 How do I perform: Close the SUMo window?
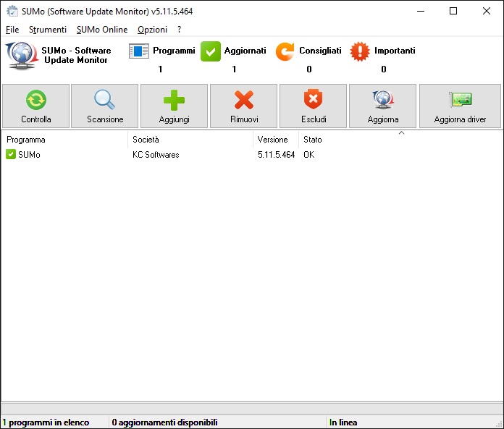click(487, 11)
